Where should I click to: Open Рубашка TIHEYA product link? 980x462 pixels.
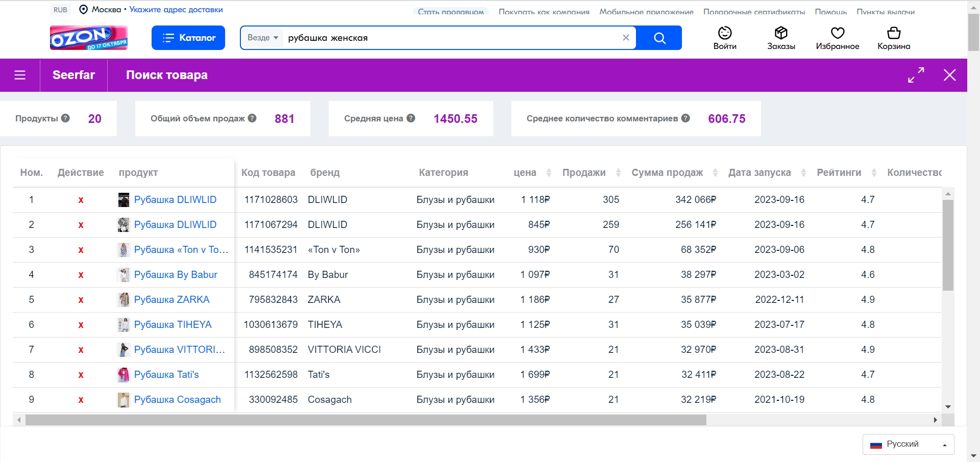tap(173, 324)
